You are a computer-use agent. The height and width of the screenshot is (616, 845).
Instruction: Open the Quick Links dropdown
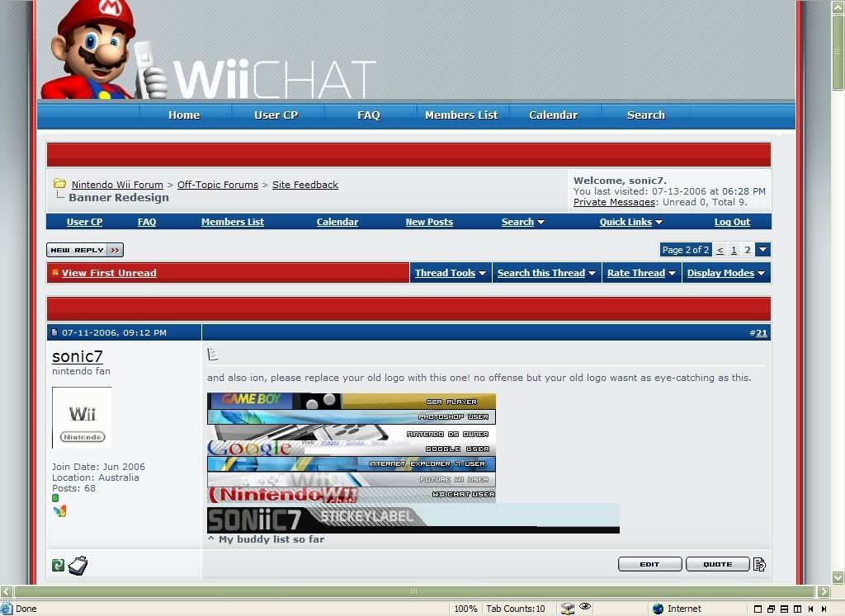coord(631,222)
